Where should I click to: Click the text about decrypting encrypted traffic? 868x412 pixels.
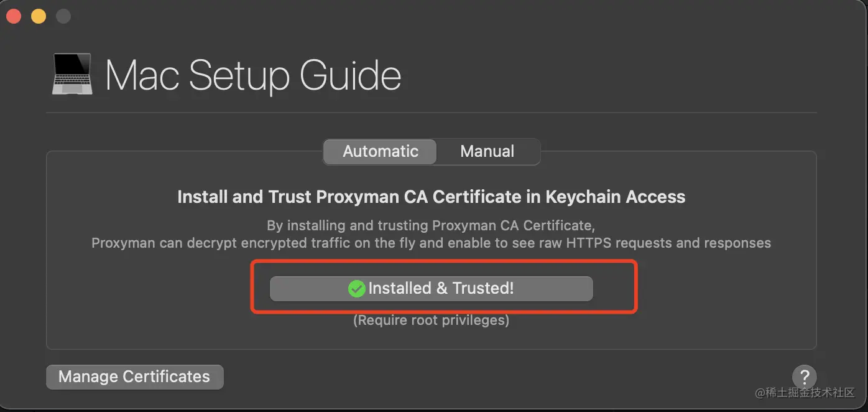pyautogui.click(x=432, y=243)
